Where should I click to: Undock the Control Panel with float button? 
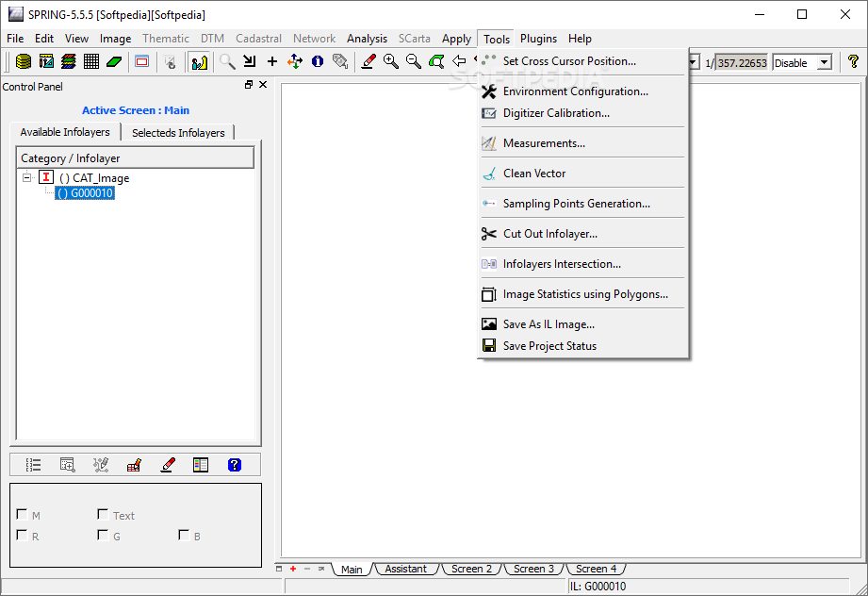(x=249, y=84)
